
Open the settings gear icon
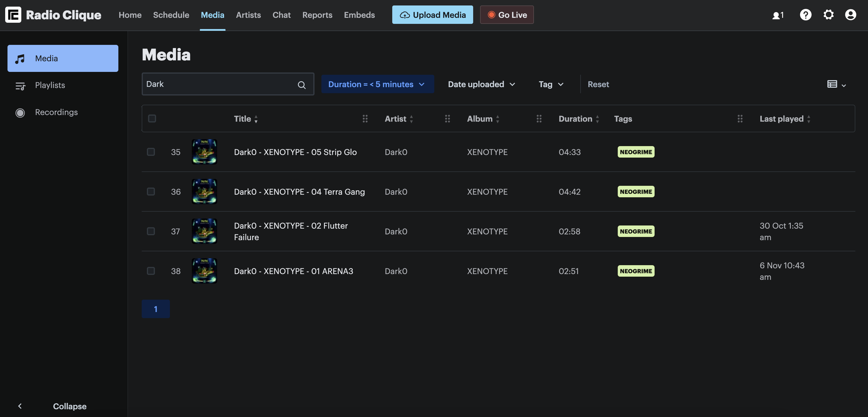coord(828,15)
